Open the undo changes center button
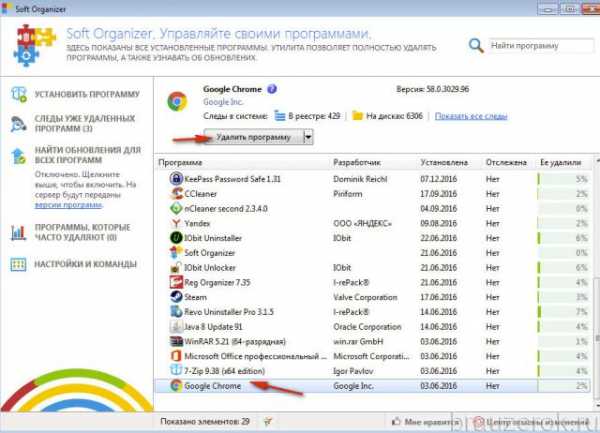Viewport: 600px width, 433px height. (532, 422)
